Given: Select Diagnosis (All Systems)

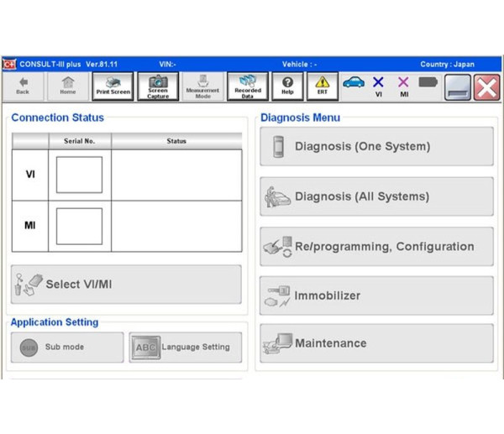Looking at the screenshot, I should click(x=375, y=196).
